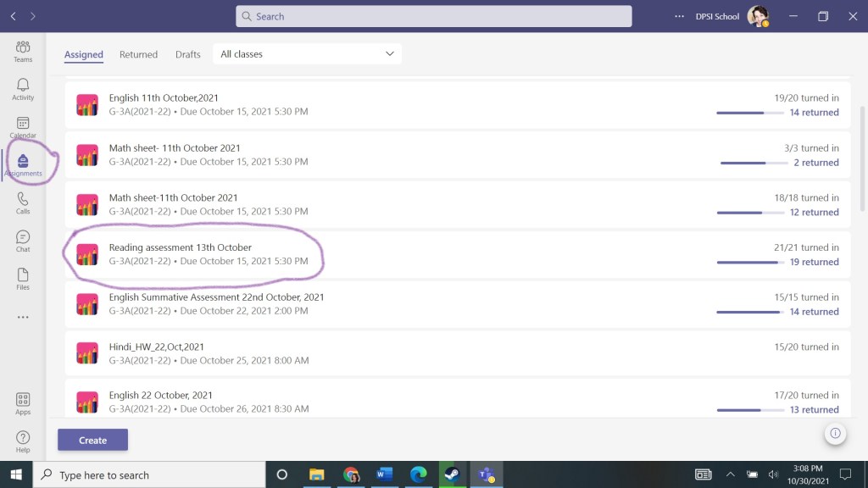Image resolution: width=868 pixels, height=488 pixels.
Task: Open the profile picture avatar
Action: click(757, 16)
